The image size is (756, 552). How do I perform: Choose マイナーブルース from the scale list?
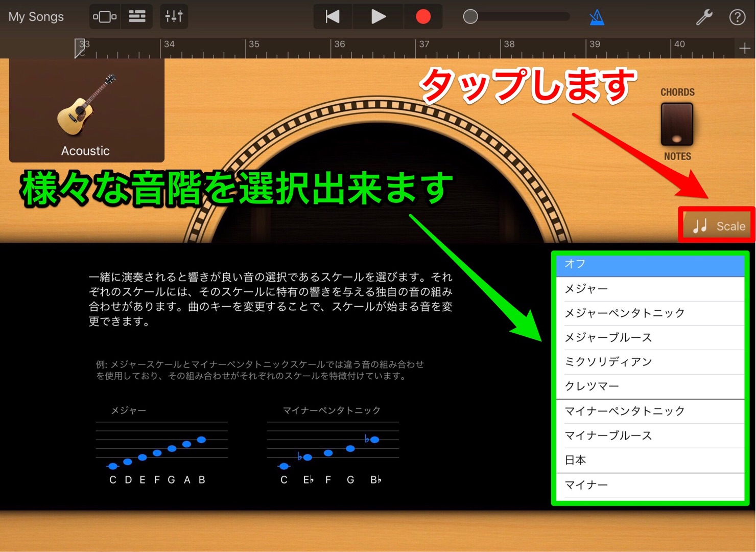click(650, 436)
